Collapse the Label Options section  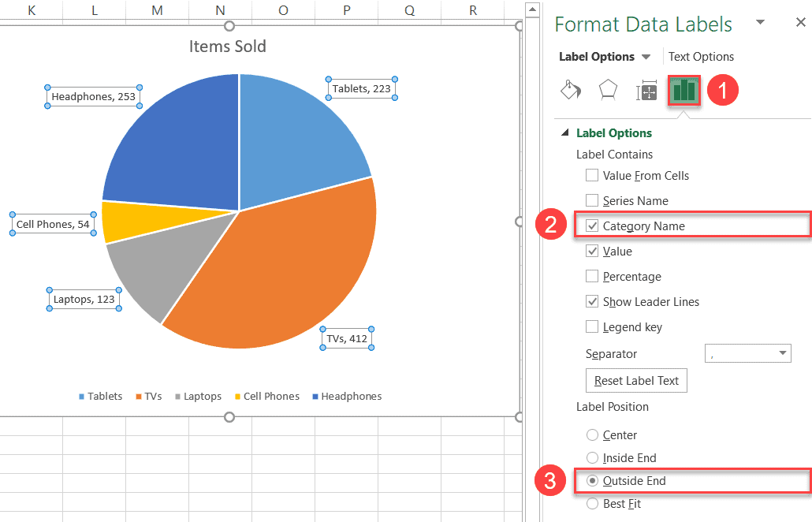571,132
